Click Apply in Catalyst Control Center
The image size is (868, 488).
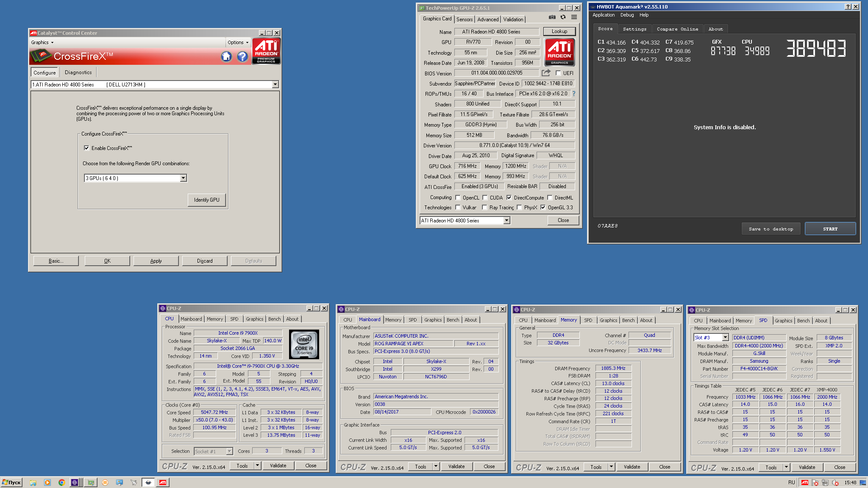tap(156, 261)
